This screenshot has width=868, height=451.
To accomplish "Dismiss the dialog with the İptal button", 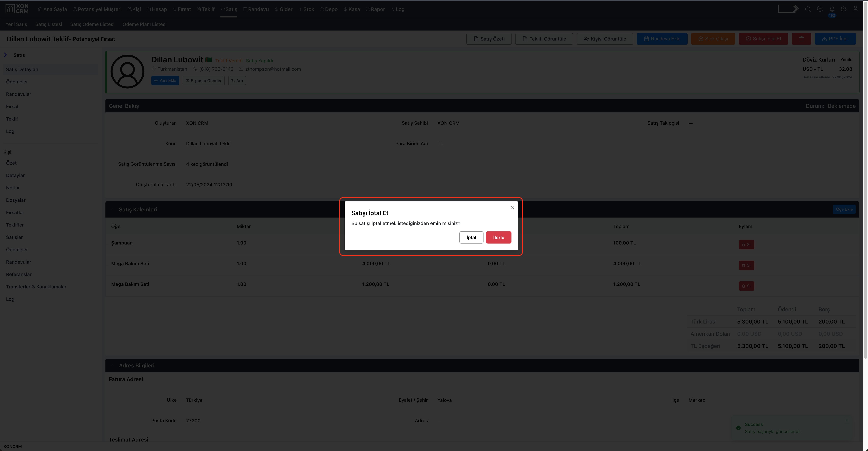I will pos(471,237).
